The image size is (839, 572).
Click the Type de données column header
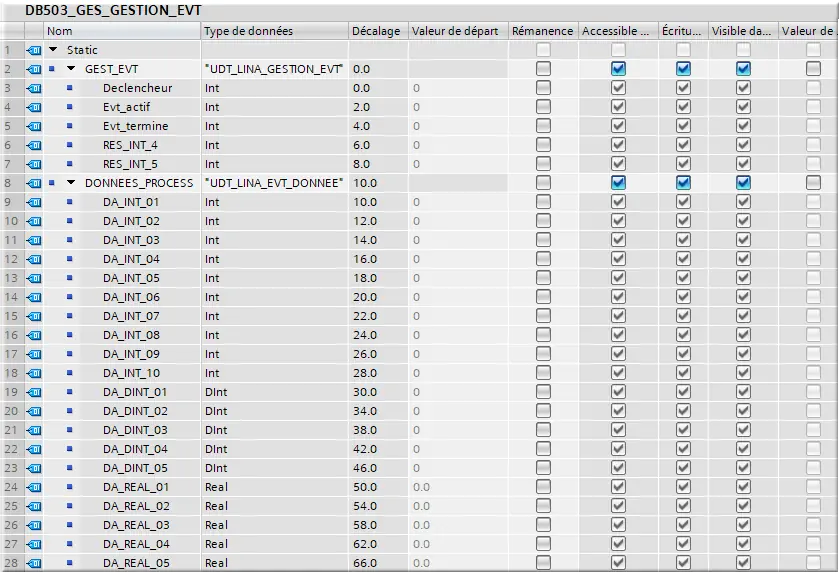coord(275,31)
